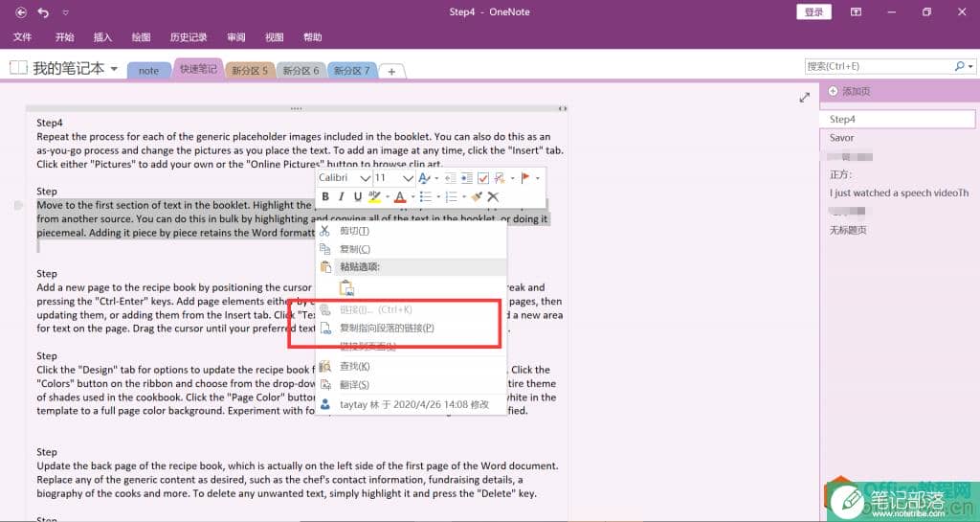Image resolution: width=980 pixels, height=522 pixels.
Task: Toggle Bold formatting
Action: (x=325, y=196)
